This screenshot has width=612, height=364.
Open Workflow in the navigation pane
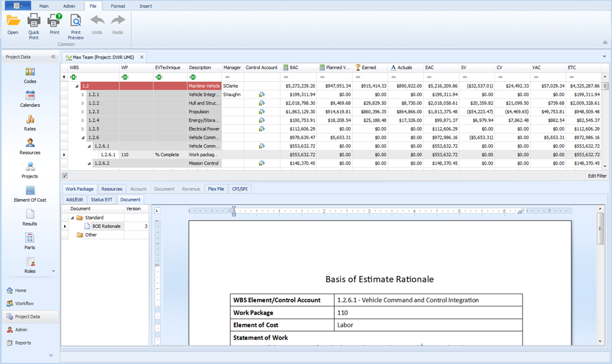[24, 303]
